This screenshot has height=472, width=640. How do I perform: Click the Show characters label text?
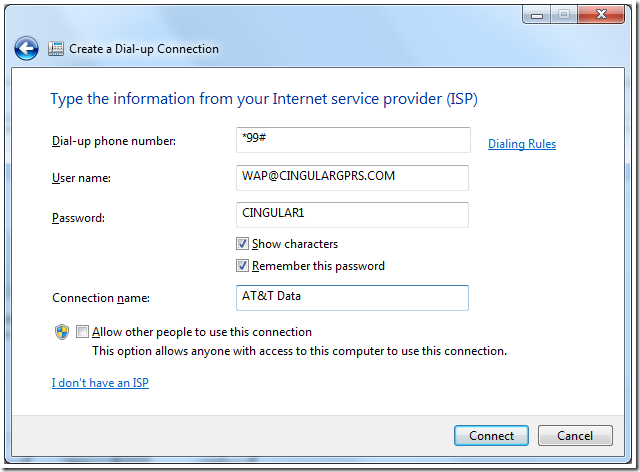295,244
